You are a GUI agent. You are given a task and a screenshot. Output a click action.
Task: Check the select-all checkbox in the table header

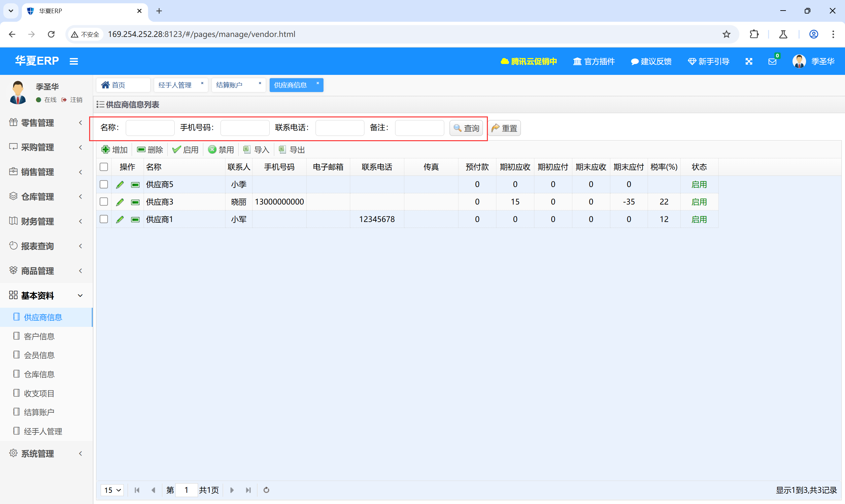pyautogui.click(x=104, y=167)
